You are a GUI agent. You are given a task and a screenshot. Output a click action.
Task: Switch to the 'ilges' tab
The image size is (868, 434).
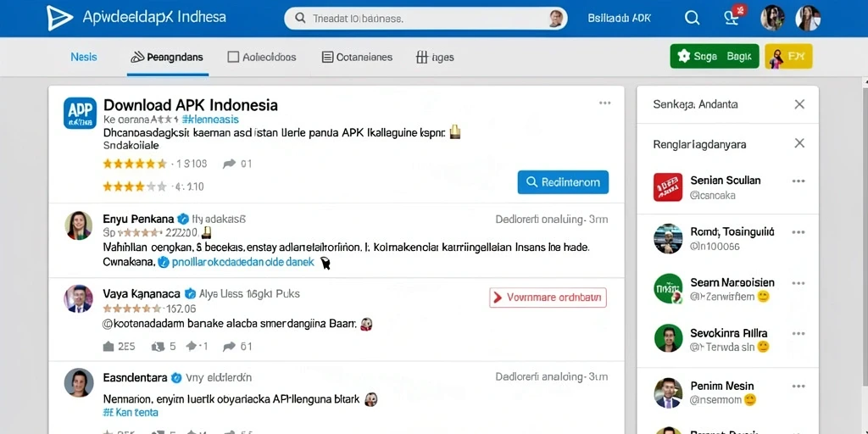click(x=435, y=57)
